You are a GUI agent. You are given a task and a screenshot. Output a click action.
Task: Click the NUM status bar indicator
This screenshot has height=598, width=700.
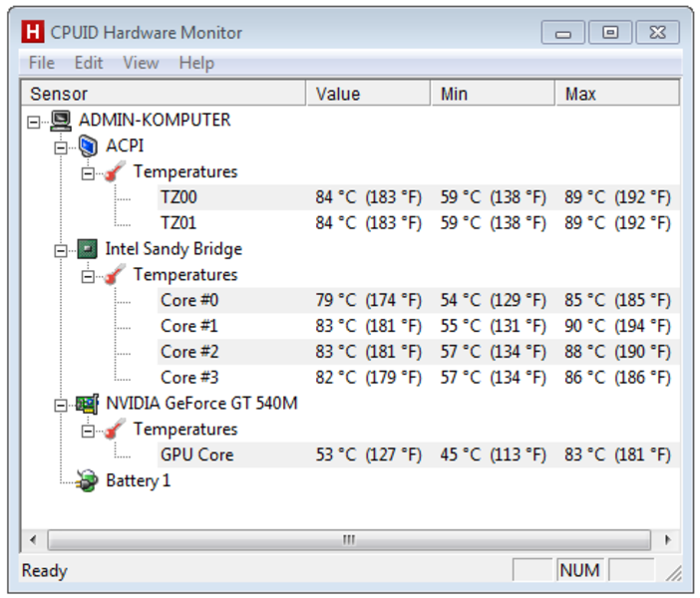pyautogui.click(x=579, y=570)
